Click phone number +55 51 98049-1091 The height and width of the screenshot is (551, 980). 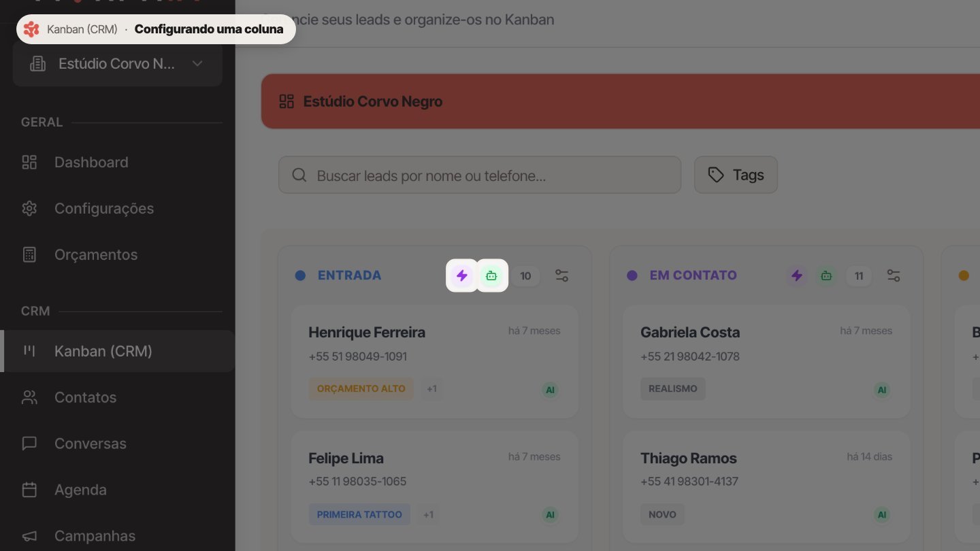tap(358, 356)
